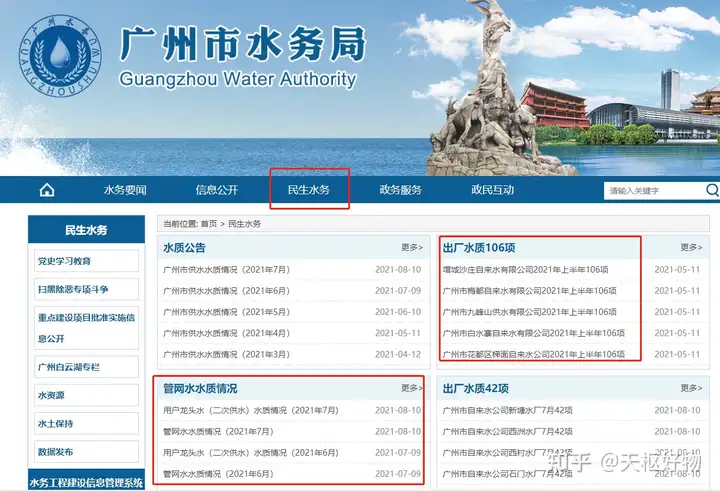720x491 pixels.
Task: Open 广州市白水寨自来水有限公司 106项 report
Action: (x=534, y=333)
